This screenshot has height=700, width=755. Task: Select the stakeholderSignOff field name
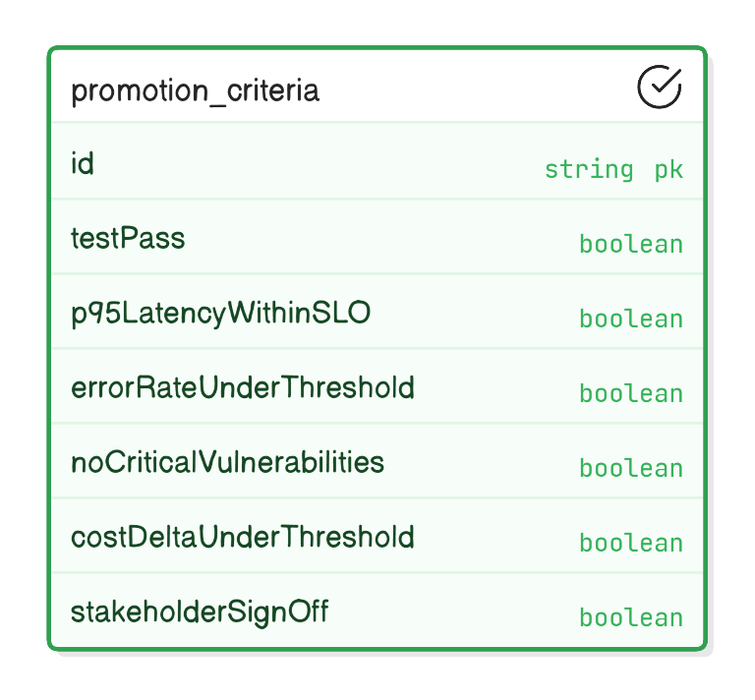(x=200, y=612)
